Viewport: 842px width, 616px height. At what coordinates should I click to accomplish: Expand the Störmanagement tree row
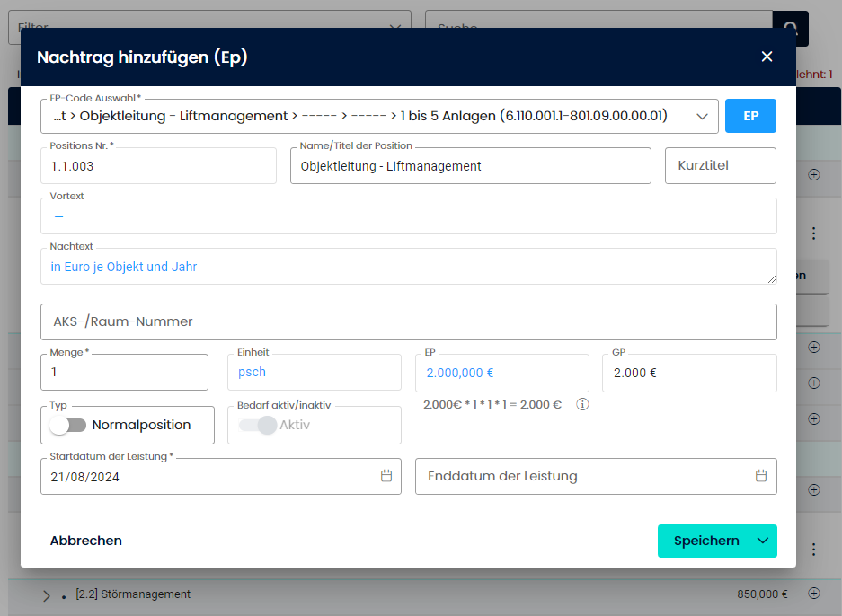pos(47,594)
